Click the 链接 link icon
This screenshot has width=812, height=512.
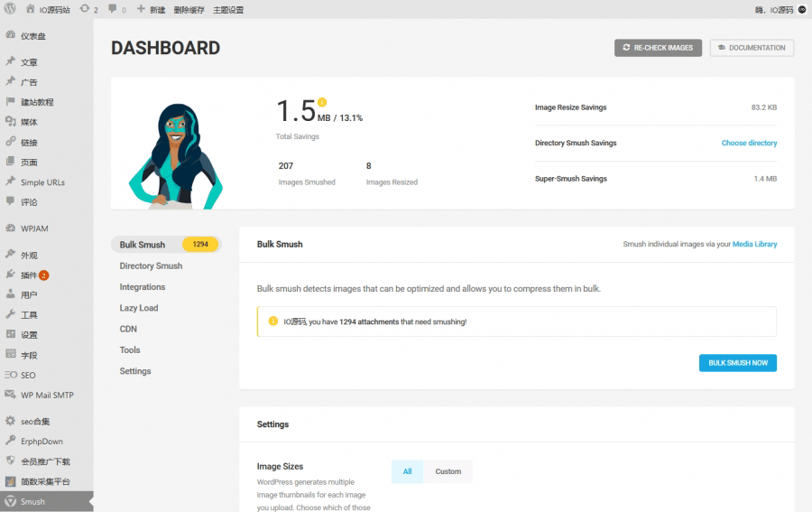coord(10,142)
